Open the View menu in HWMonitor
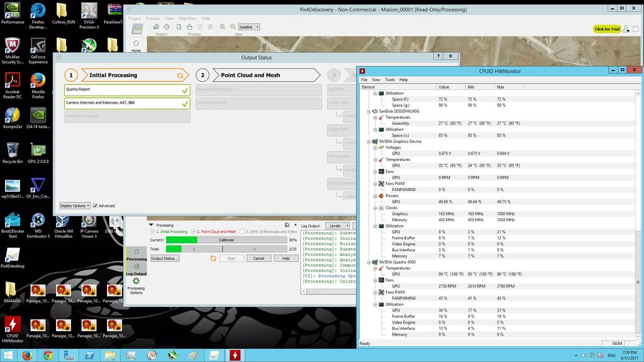Image resolution: width=644 pixels, height=362 pixels. point(376,80)
